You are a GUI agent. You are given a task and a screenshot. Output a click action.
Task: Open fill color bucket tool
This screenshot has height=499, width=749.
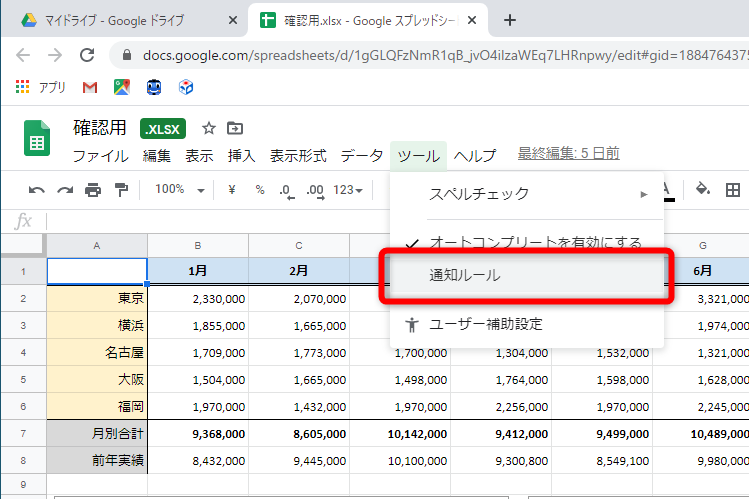click(703, 189)
